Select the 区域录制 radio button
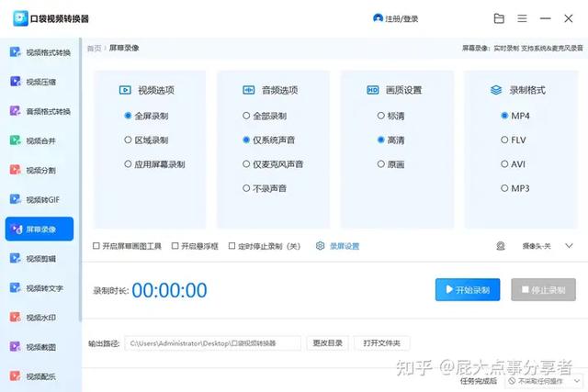Image resolution: width=588 pixels, height=392 pixels. pyautogui.click(x=128, y=140)
